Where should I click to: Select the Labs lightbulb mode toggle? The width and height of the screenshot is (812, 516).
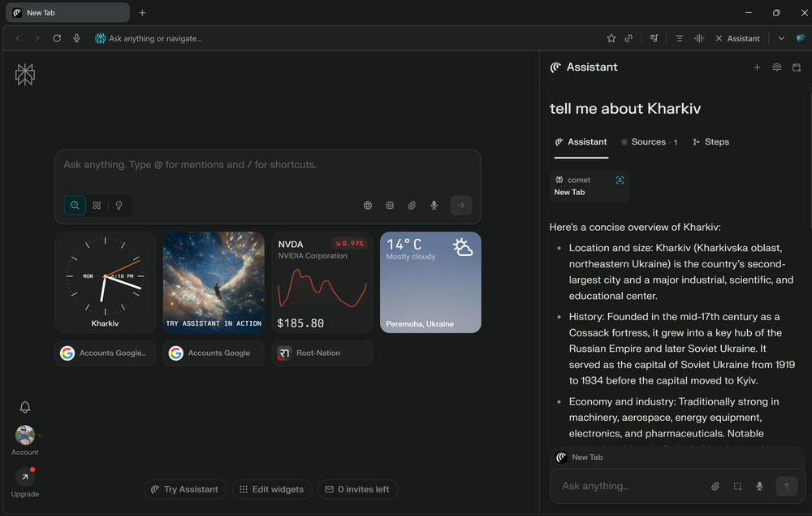(119, 205)
